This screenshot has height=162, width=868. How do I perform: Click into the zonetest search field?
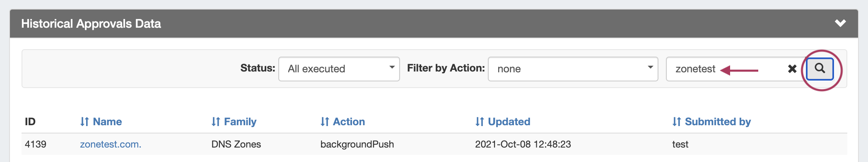(x=730, y=69)
